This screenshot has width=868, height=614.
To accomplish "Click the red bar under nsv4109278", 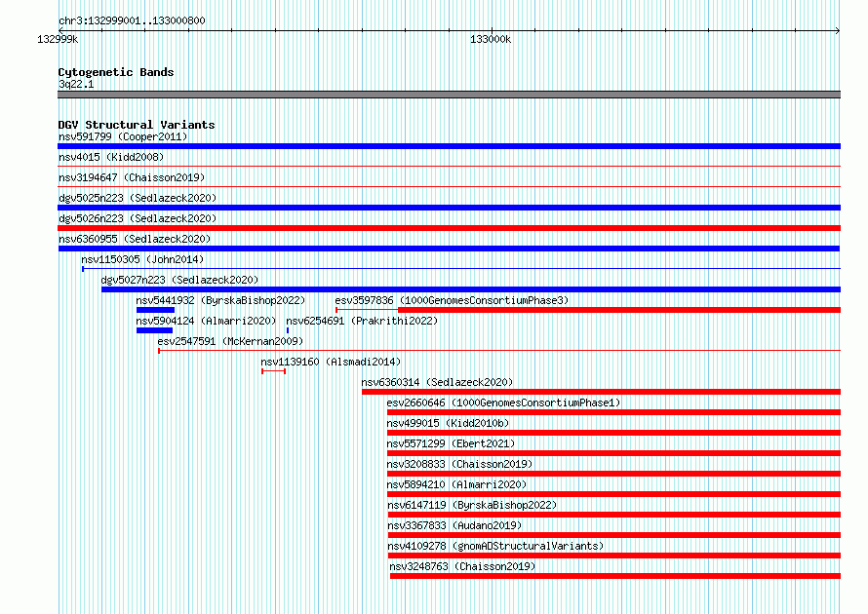I will click(x=613, y=556).
